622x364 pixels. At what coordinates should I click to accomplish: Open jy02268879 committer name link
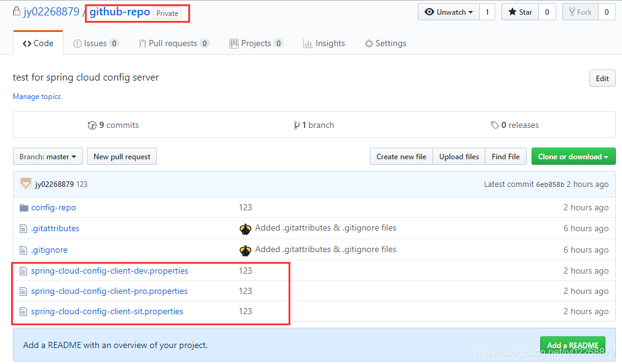pyautogui.click(x=54, y=184)
